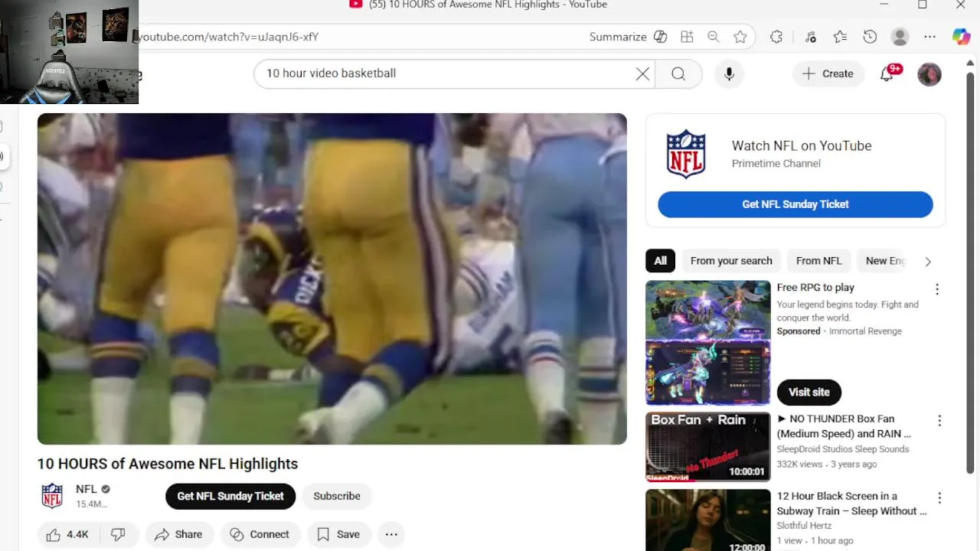Image resolution: width=980 pixels, height=551 pixels.
Task: Open the YouTube account avatar menu
Action: tap(929, 74)
